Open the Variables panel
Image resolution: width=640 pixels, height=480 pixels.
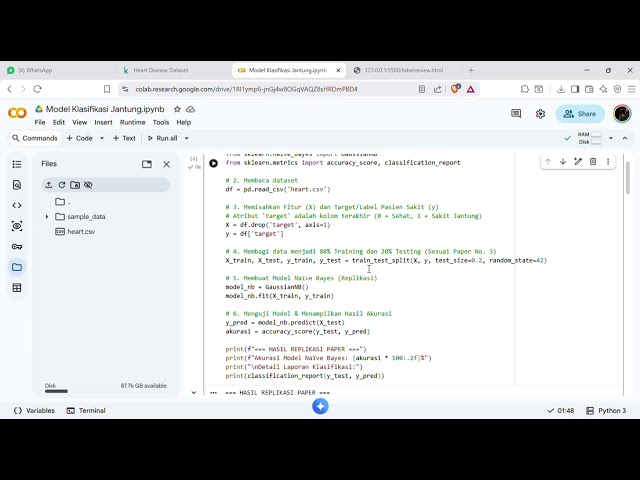34,411
